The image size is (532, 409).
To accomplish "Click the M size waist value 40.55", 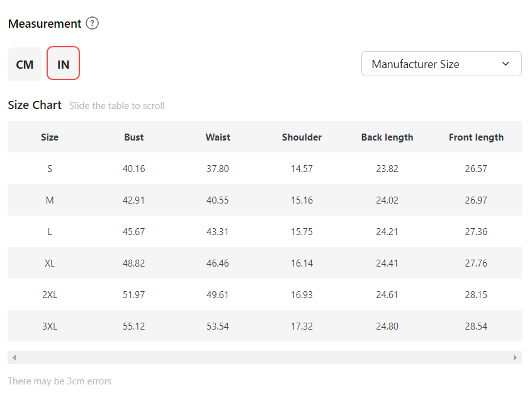I will coord(218,200).
